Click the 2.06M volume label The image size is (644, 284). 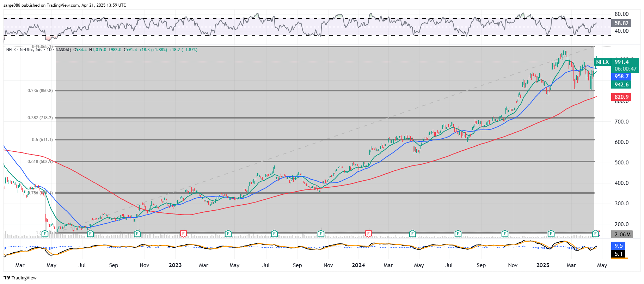(x=622, y=235)
